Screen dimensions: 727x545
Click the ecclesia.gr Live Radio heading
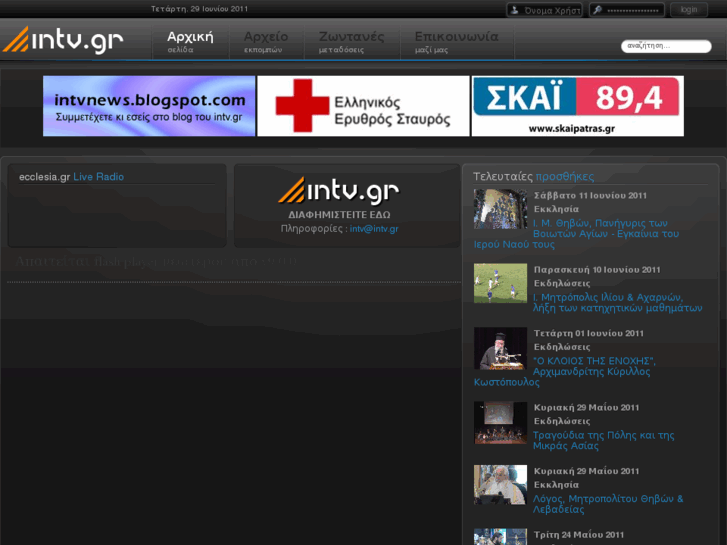pos(71,177)
